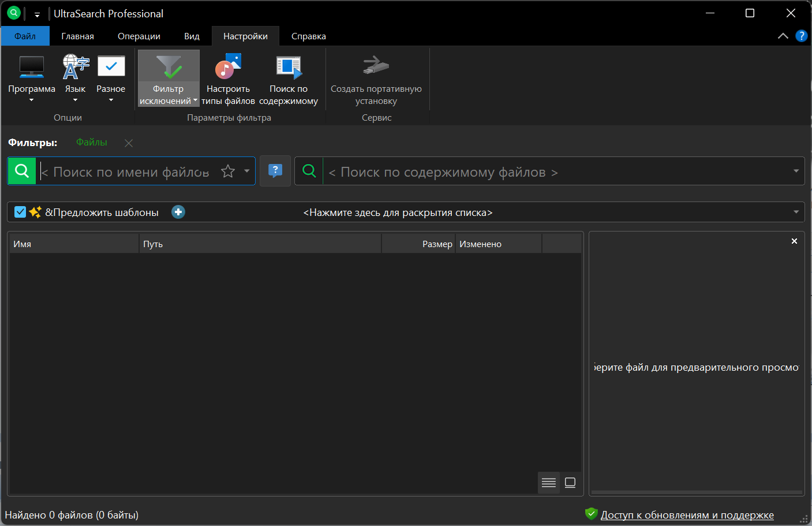Switch to the Вид ribbon tab

click(x=192, y=36)
